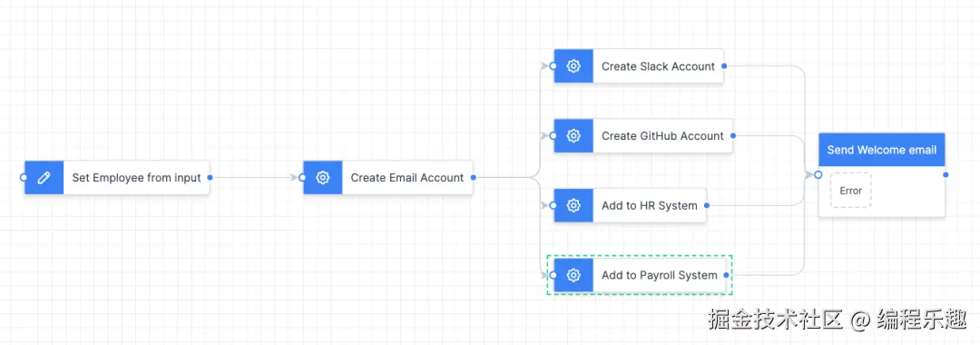Click the input port of Add to Payroll System
The height and width of the screenshot is (345, 980).
[554, 275]
